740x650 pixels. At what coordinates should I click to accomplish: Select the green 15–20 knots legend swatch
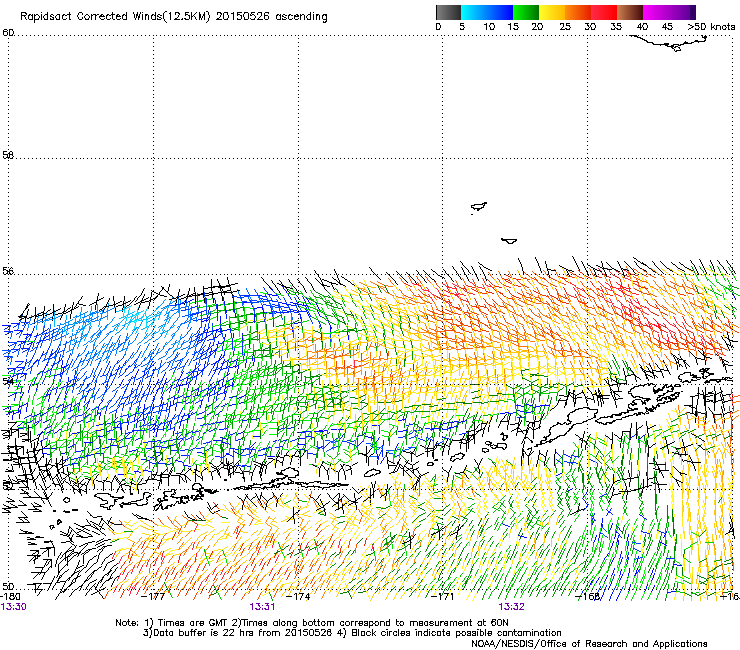[x=526, y=12]
